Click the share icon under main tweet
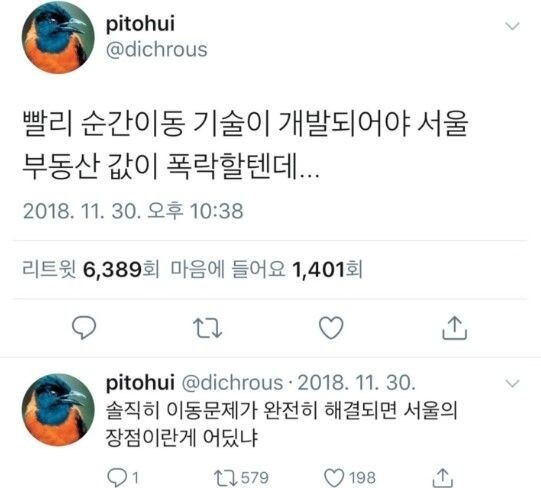Viewport: 541px width, 488px height. click(x=455, y=328)
